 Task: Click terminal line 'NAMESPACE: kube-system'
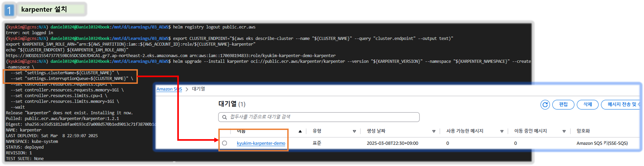[x=32, y=142]
